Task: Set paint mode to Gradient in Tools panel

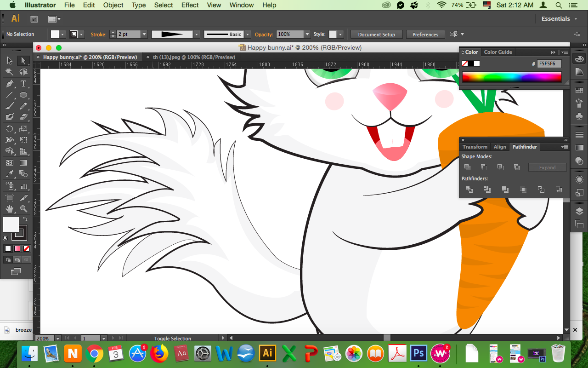Action: coord(17,249)
